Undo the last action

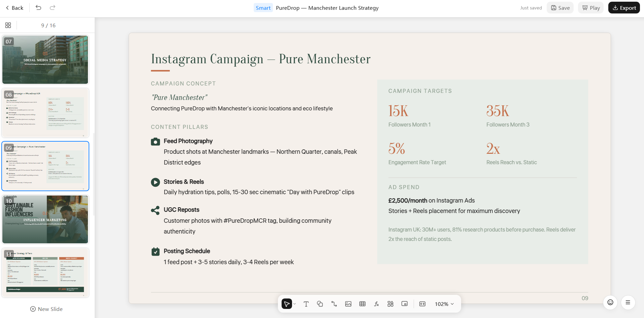38,8
